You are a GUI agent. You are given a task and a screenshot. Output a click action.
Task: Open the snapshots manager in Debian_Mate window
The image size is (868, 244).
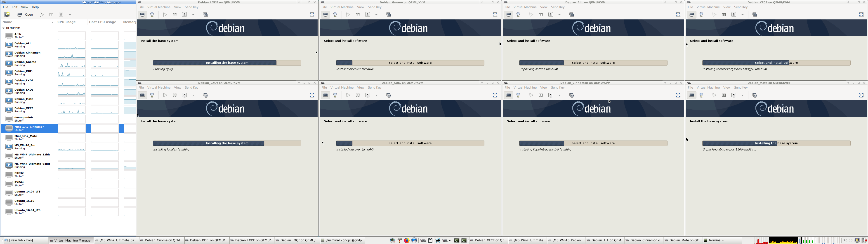755,95
